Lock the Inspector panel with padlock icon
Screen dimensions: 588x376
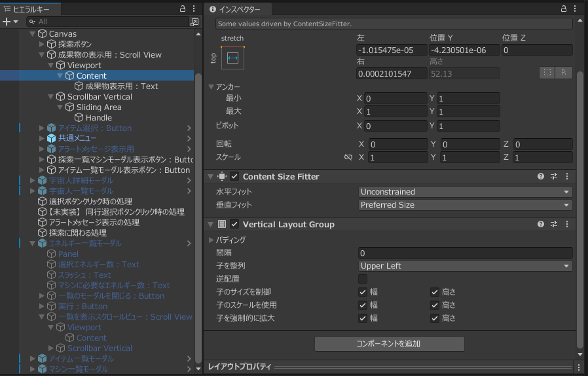click(x=564, y=9)
